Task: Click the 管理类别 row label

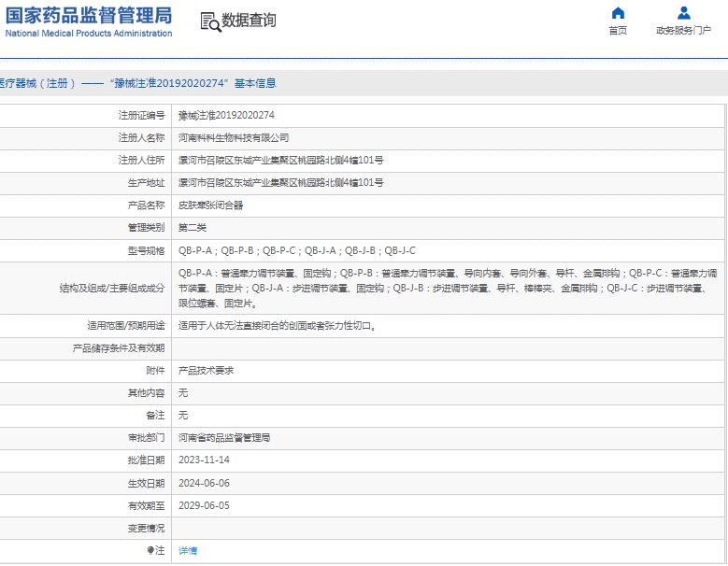Action: [146, 228]
